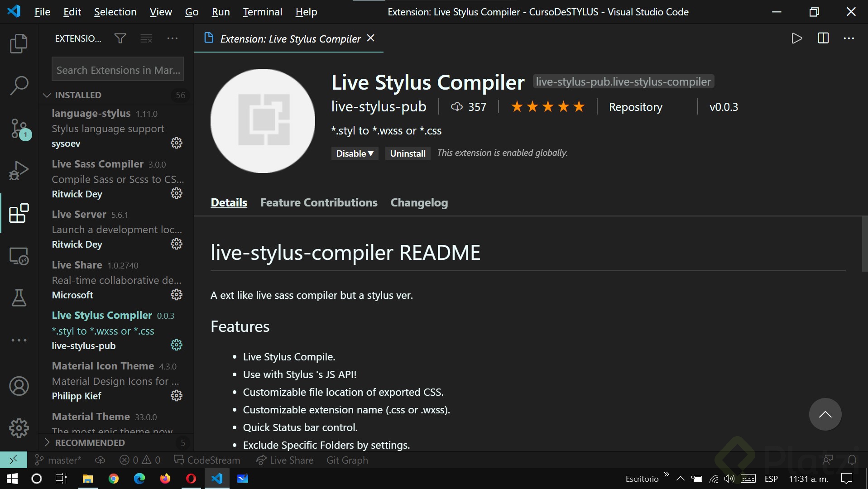Close the Live Stylus Compiler extension tab
This screenshot has width=868, height=489.
click(371, 38)
